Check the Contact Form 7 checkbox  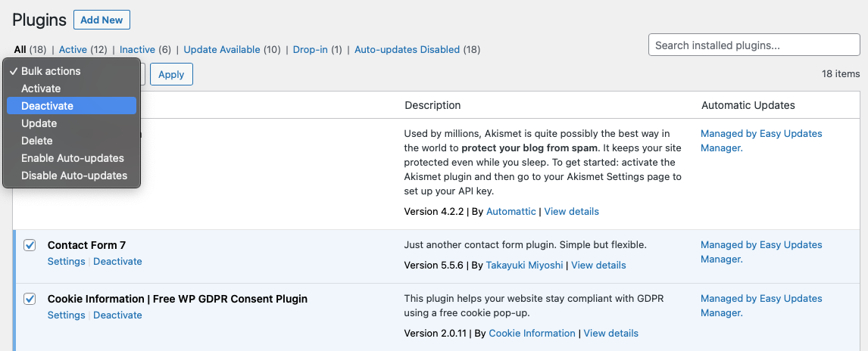(30, 245)
